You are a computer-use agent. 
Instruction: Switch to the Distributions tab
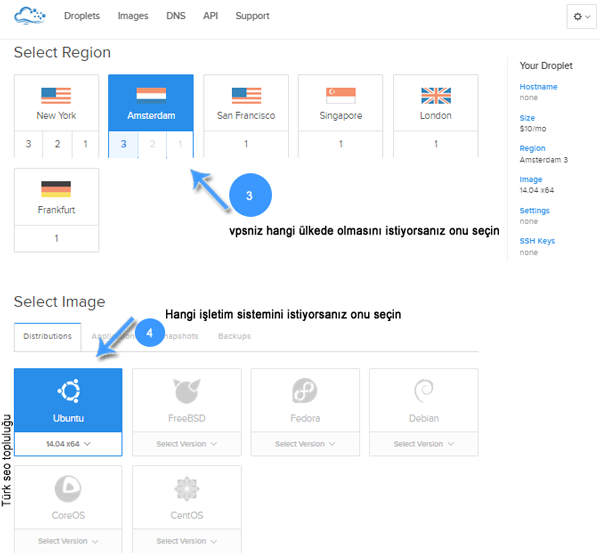pos(47,336)
